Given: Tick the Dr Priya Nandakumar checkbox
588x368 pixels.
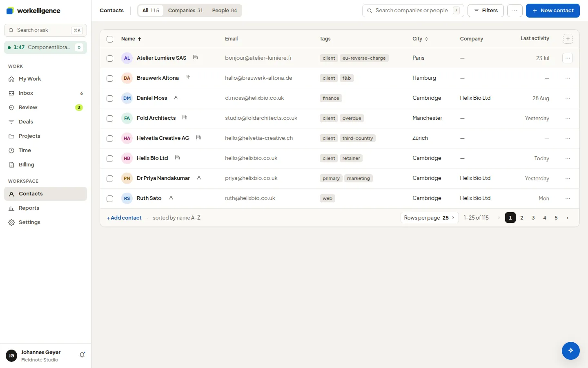Looking at the screenshot, I should (x=110, y=179).
